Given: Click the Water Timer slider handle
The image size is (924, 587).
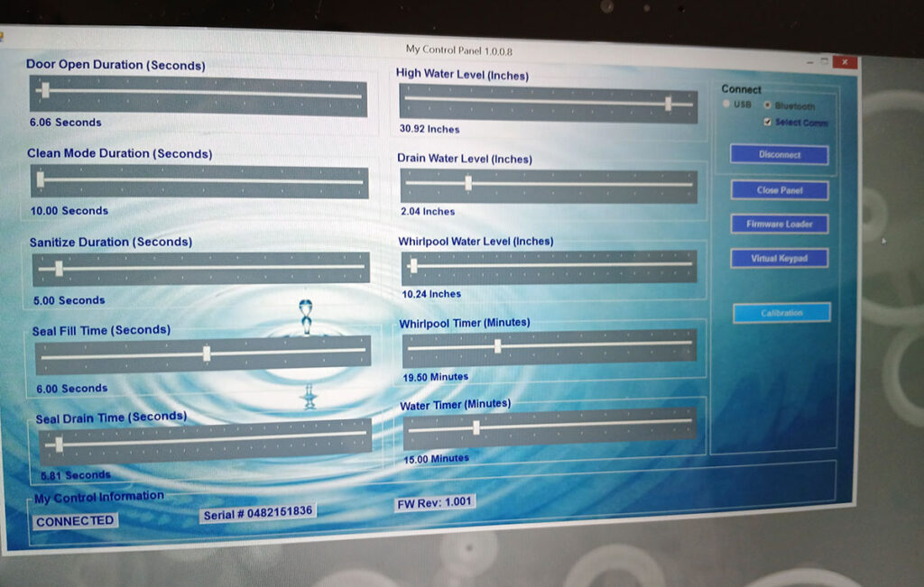Looking at the screenshot, I should point(476,428).
